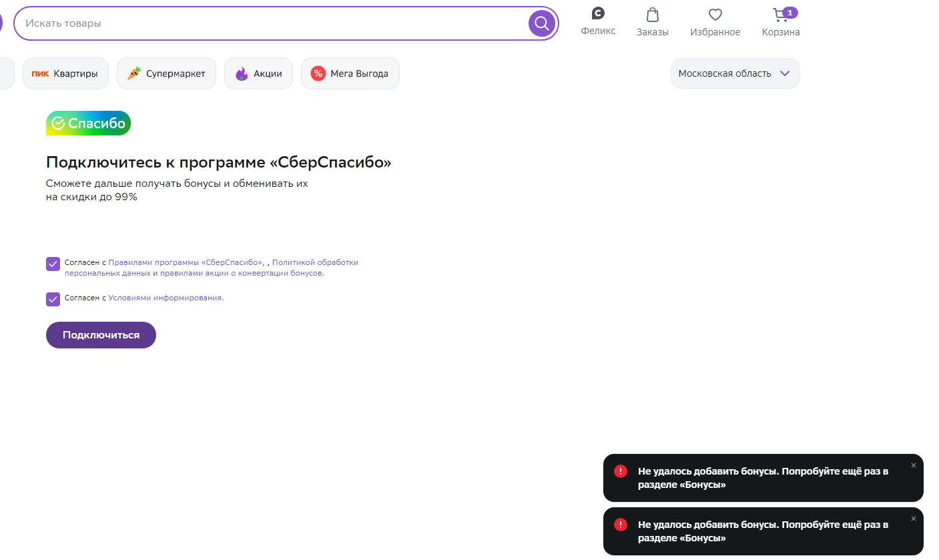Open the Избранное favorites list
This screenshot has width=939, height=560.
715,22
